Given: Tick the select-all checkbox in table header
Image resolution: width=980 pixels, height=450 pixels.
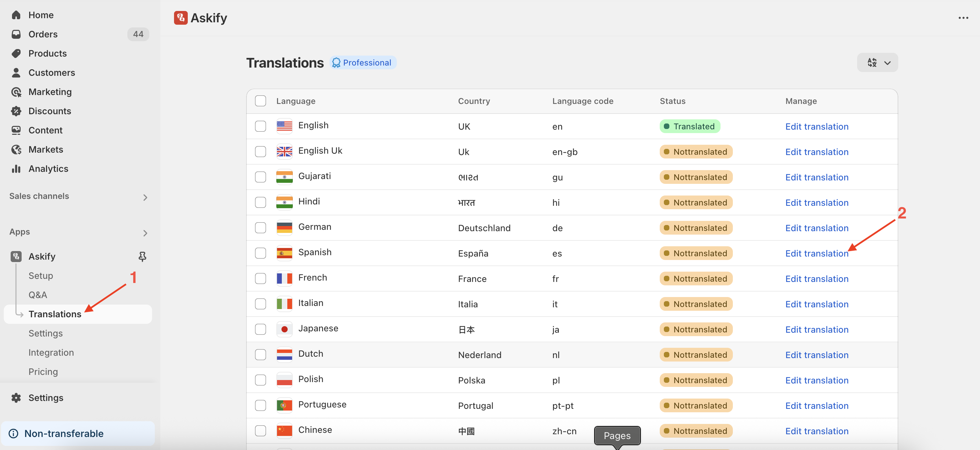Looking at the screenshot, I should click(x=261, y=101).
